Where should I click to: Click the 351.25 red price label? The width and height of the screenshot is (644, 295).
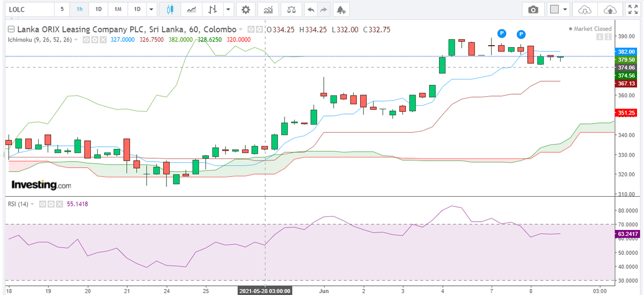click(627, 113)
